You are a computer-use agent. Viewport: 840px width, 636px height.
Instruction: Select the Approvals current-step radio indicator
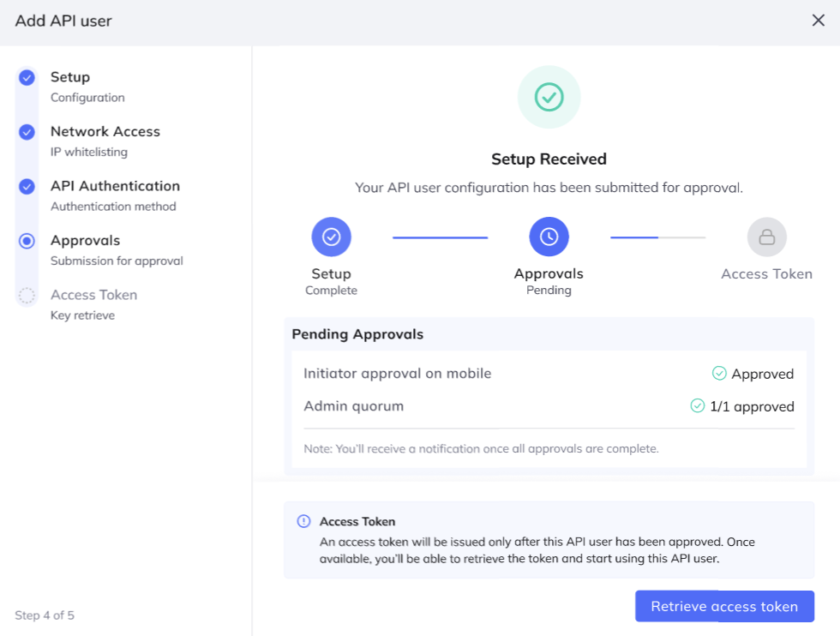coord(27,241)
